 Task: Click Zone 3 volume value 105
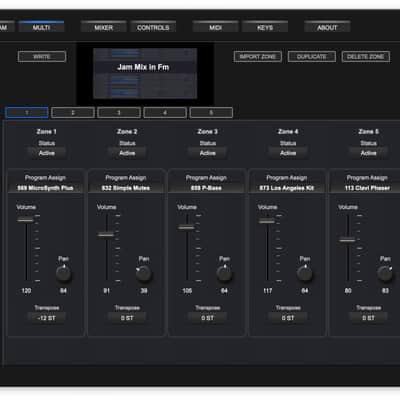coord(187,291)
